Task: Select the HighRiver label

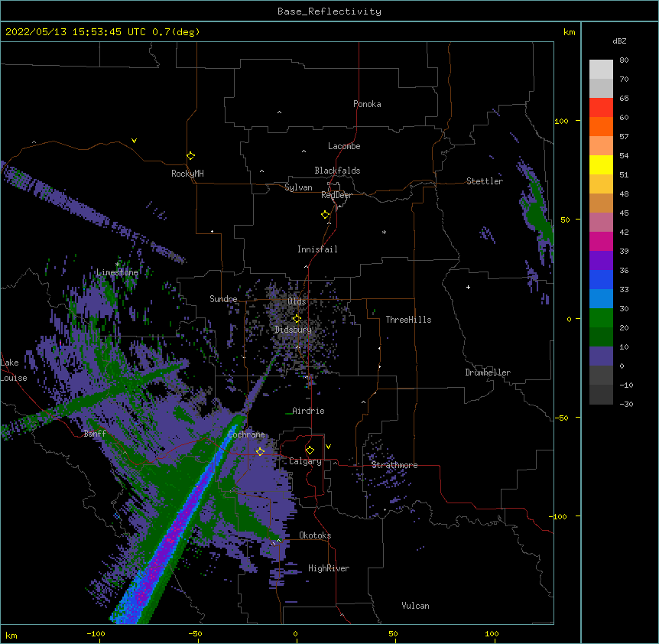Action: (x=329, y=568)
